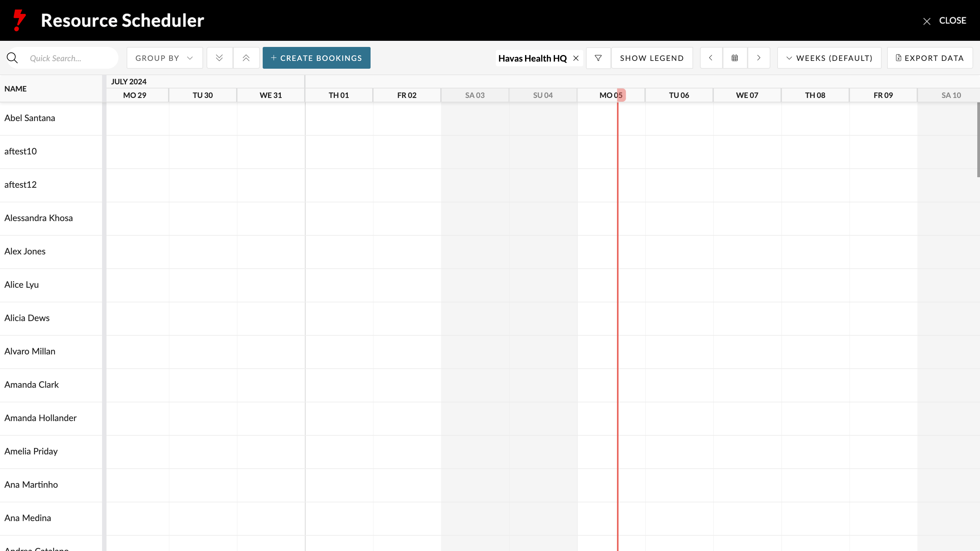Close the Resource Scheduler

(945, 20)
